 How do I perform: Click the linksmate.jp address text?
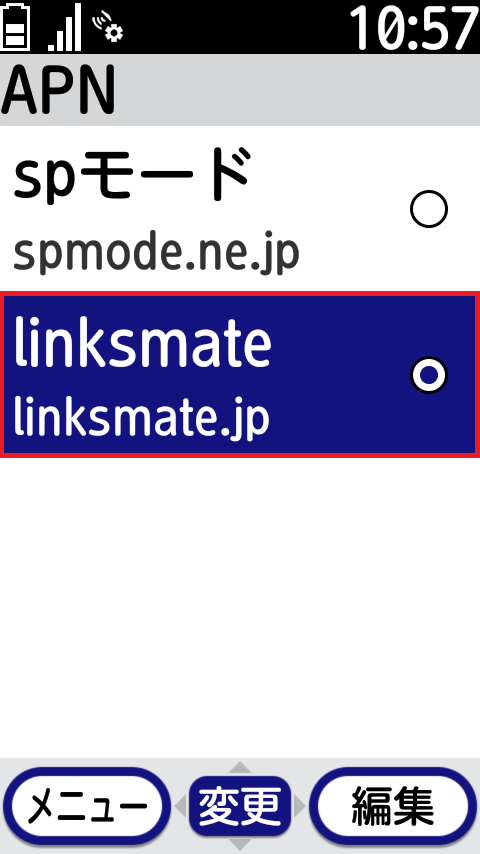[x=142, y=417]
